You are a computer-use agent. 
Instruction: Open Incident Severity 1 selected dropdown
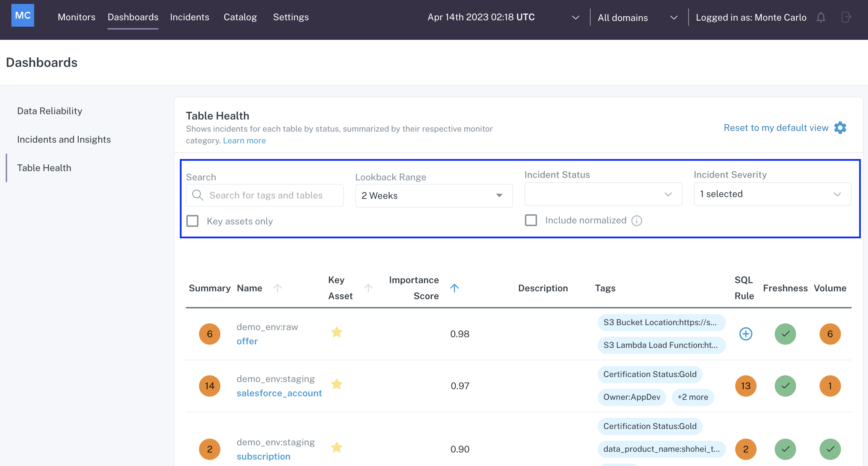[772, 194]
